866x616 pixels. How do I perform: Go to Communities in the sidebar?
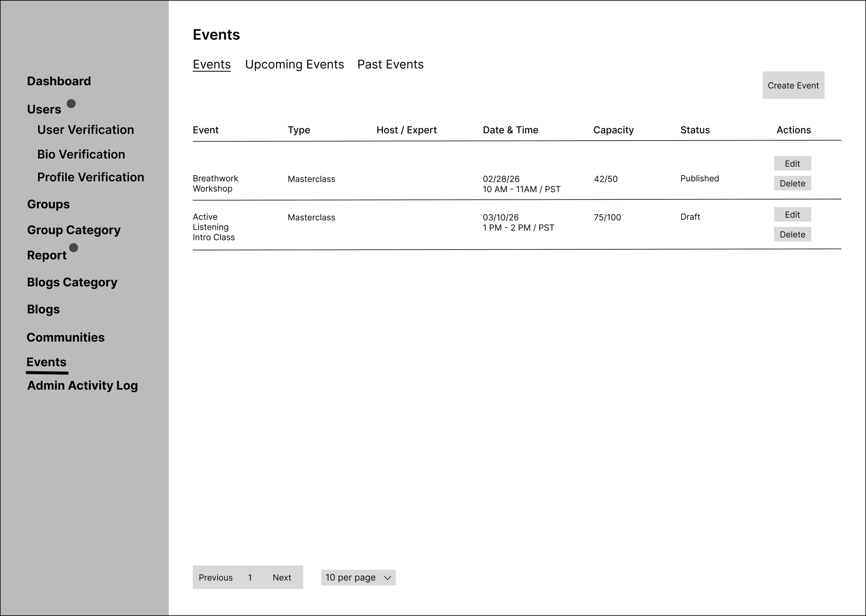pyautogui.click(x=66, y=337)
